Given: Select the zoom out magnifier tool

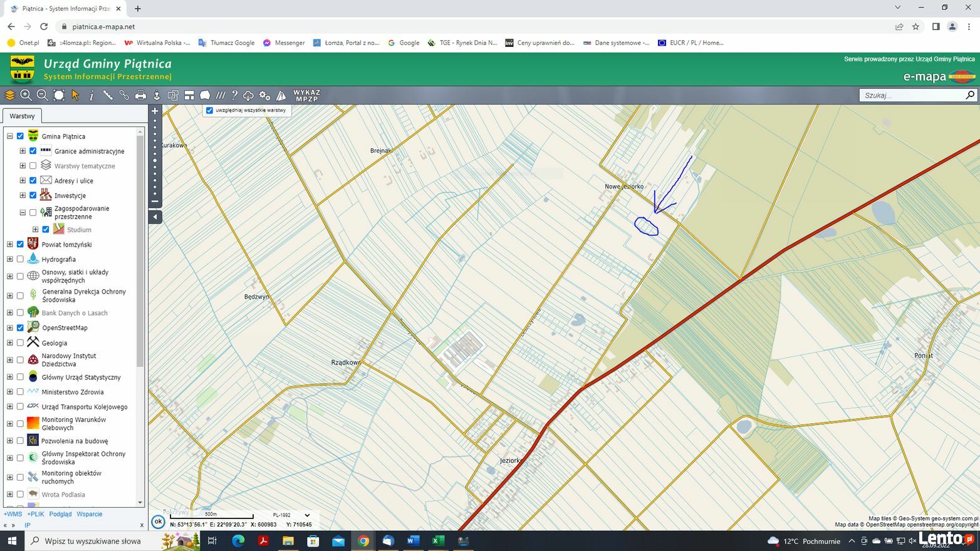Looking at the screenshot, I should pyautogui.click(x=42, y=95).
